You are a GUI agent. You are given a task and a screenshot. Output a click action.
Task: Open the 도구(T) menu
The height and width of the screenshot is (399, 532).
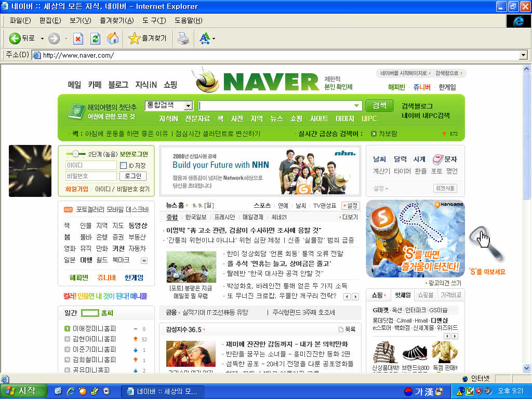[x=154, y=21]
